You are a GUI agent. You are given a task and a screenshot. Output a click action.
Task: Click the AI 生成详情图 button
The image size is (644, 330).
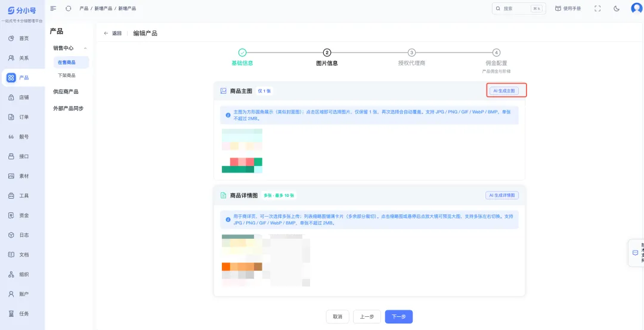(x=502, y=195)
